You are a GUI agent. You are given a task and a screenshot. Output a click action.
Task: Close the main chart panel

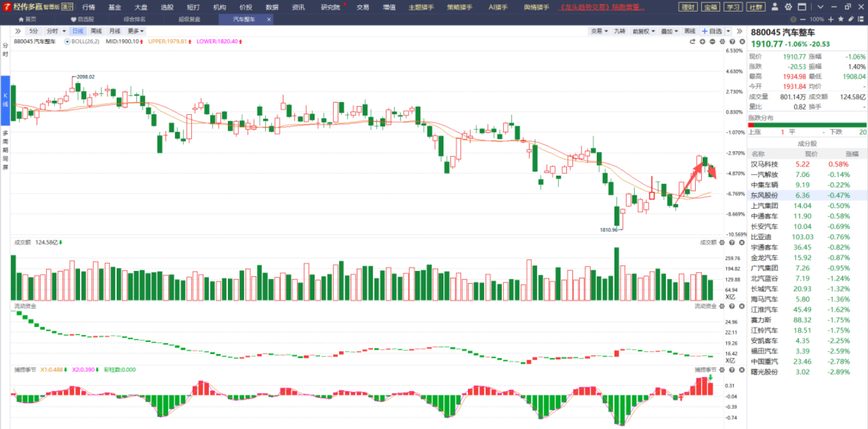(742, 41)
